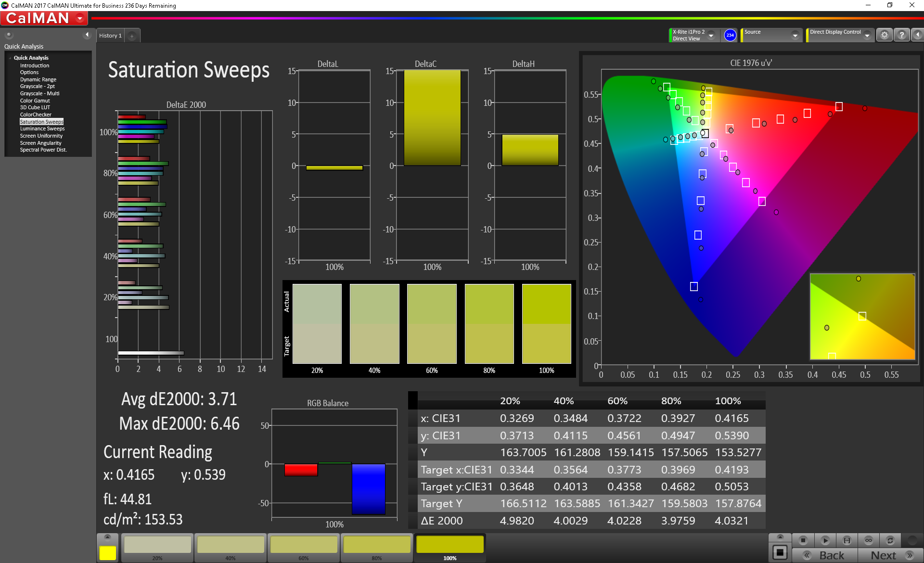This screenshot has height=563, width=924.
Task: Select the History 1 tab
Action: [x=110, y=36]
